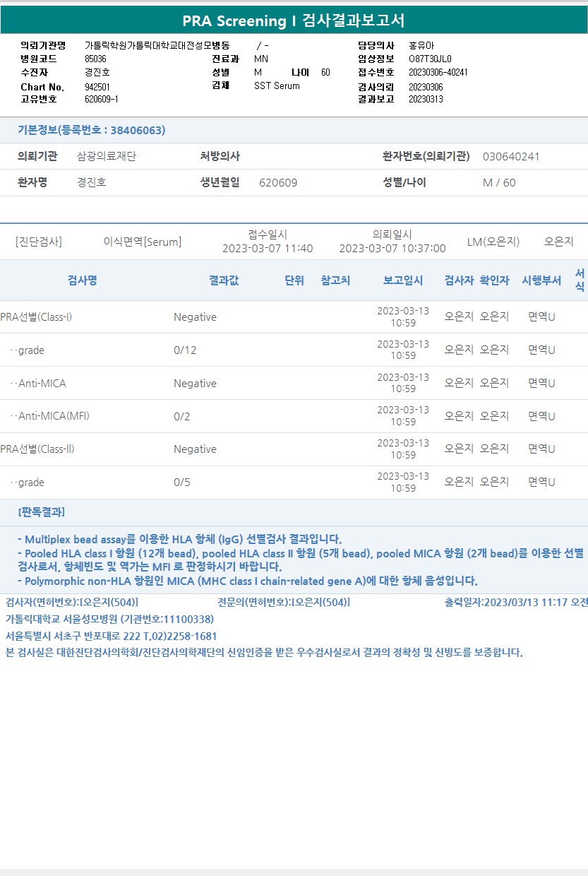Image resolution: width=588 pixels, height=876 pixels.
Task: Select the 'Anti-MICA(MFI)' test name
Action: [x=54, y=416]
